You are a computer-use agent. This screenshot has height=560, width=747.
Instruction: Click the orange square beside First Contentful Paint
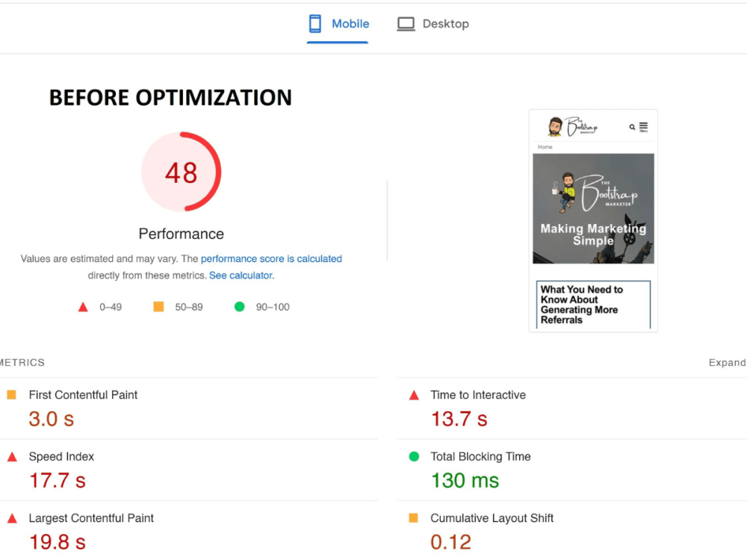(x=12, y=394)
